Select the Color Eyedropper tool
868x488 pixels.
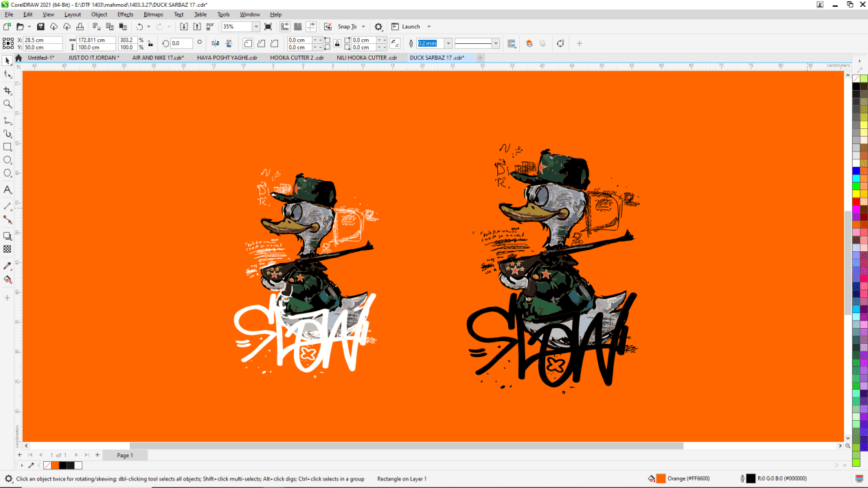[8, 266]
